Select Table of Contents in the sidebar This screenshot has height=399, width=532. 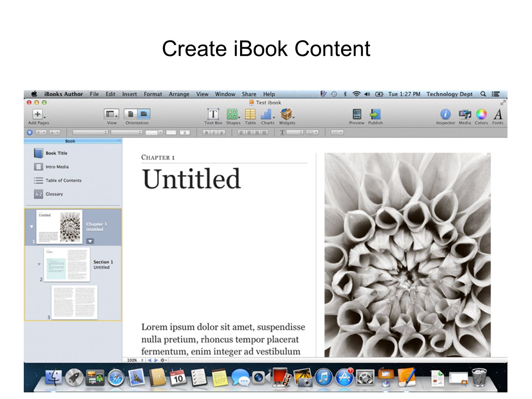point(58,180)
